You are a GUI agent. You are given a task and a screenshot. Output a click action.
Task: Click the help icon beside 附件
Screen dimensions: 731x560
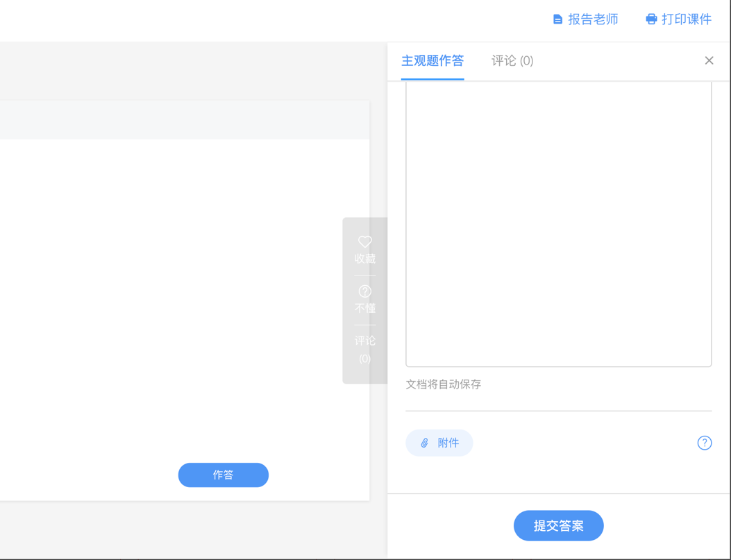pos(705,443)
